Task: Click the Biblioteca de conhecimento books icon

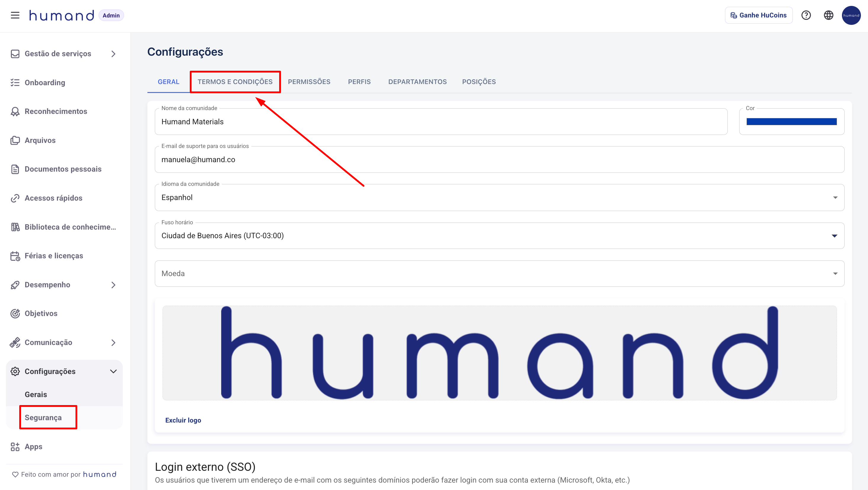Action: [15, 227]
